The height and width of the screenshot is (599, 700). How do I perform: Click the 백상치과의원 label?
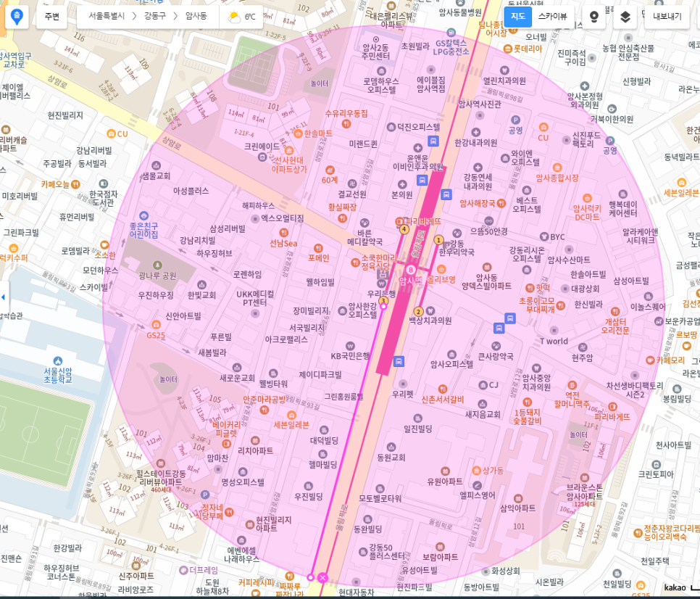tap(430, 321)
